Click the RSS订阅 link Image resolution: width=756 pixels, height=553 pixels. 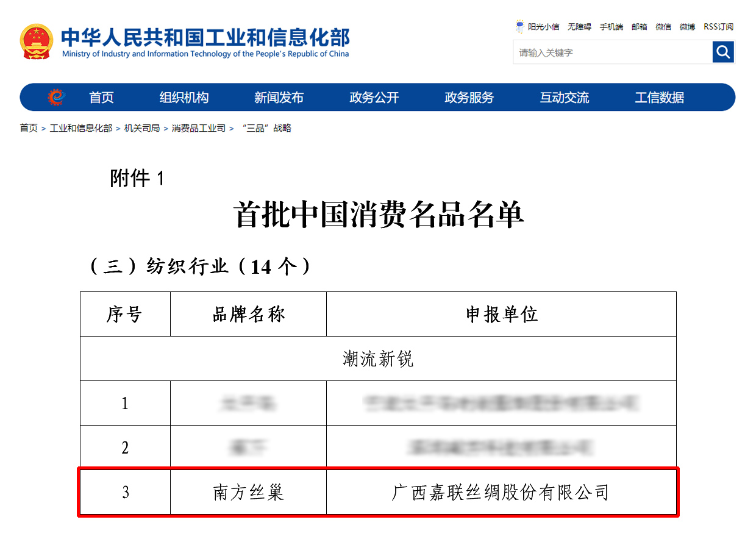tap(718, 27)
